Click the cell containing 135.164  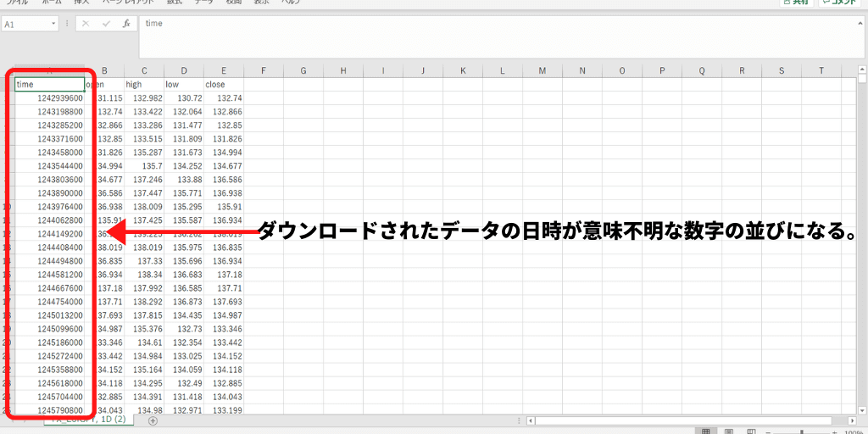[x=144, y=370]
